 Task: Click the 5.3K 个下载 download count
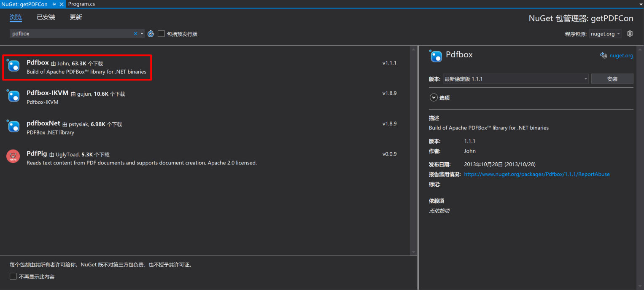(x=95, y=155)
